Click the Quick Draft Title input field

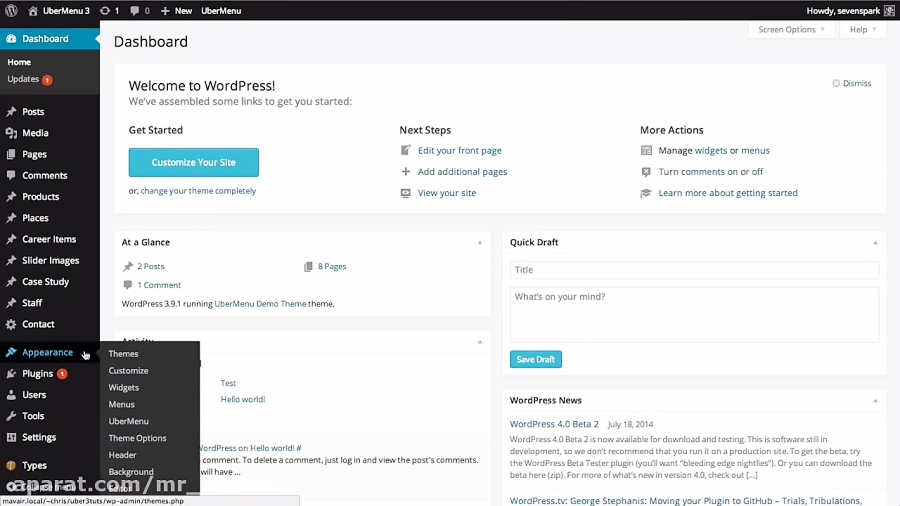pos(694,270)
